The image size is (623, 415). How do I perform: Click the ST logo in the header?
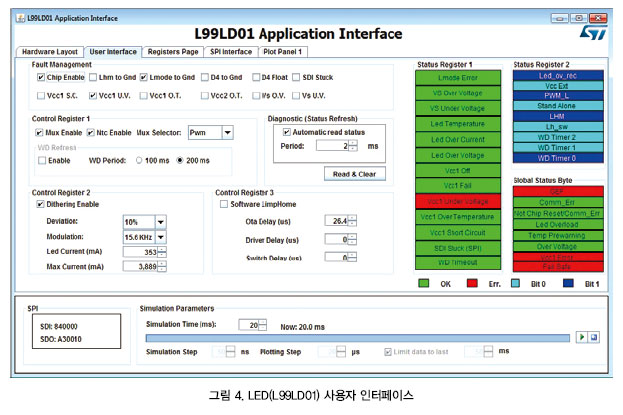coord(593,33)
